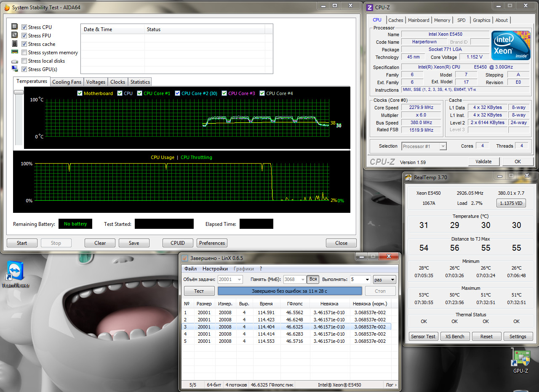The width and height of the screenshot is (539, 392).
Task: Select the TeamViewer desktop shortcut
Action: click(16, 274)
